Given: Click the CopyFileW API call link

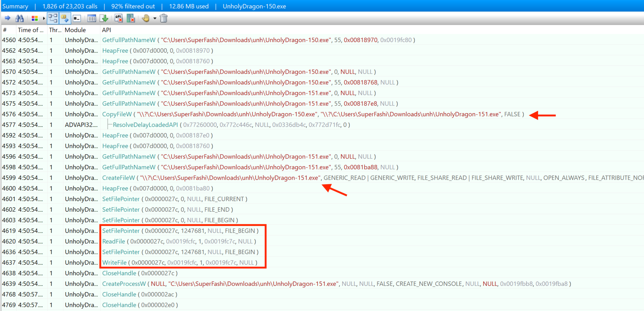Looking at the screenshot, I should click(117, 114).
